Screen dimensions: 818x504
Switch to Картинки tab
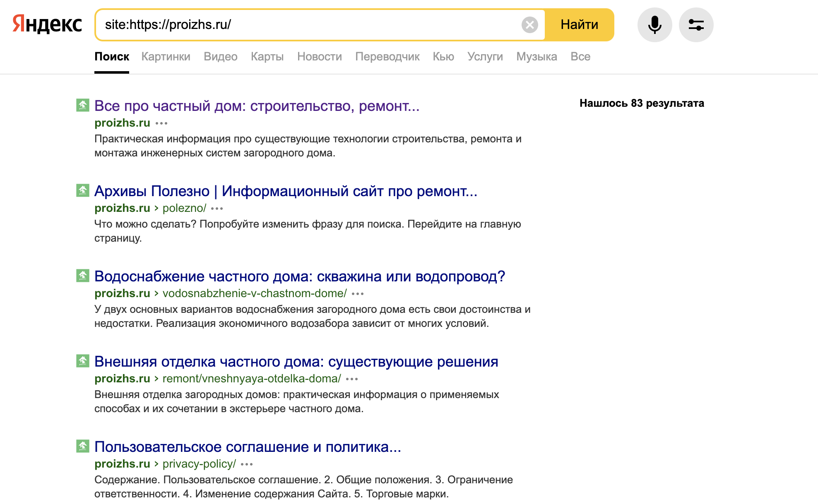(166, 57)
